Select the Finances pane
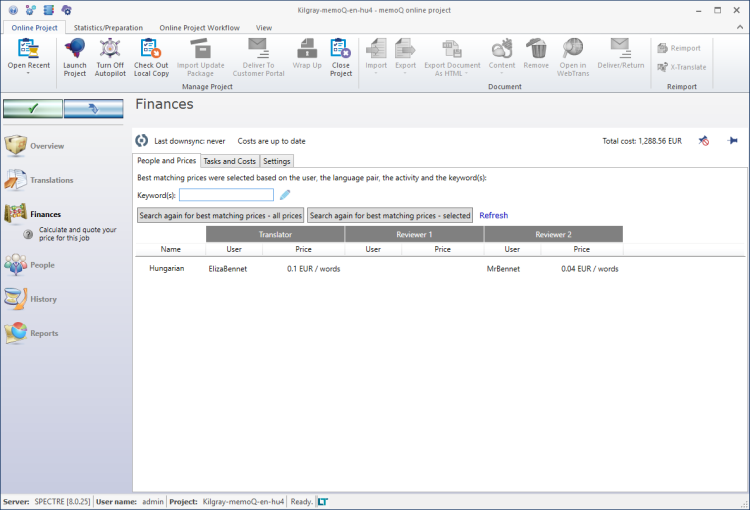The width and height of the screenshot is (750, 510). tap(33, 214)
